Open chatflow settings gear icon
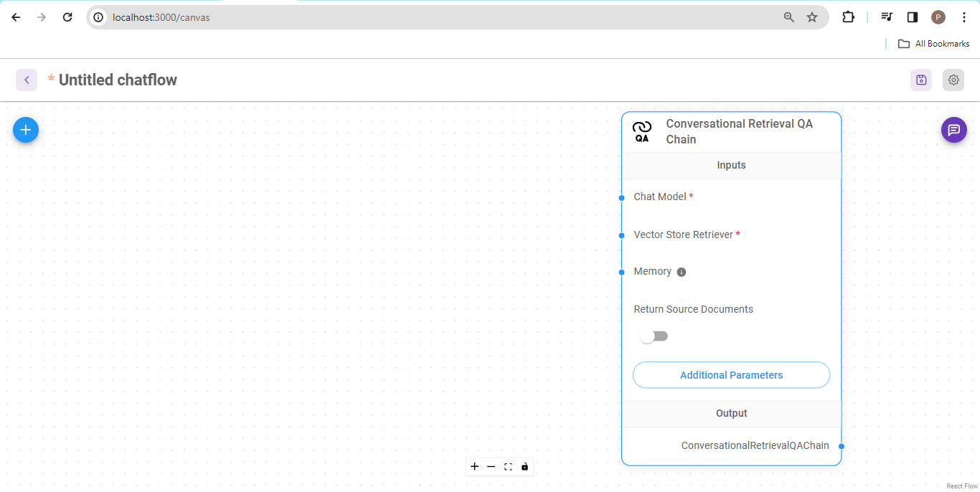This screenshot has width=980, height=492. point(953,80)
